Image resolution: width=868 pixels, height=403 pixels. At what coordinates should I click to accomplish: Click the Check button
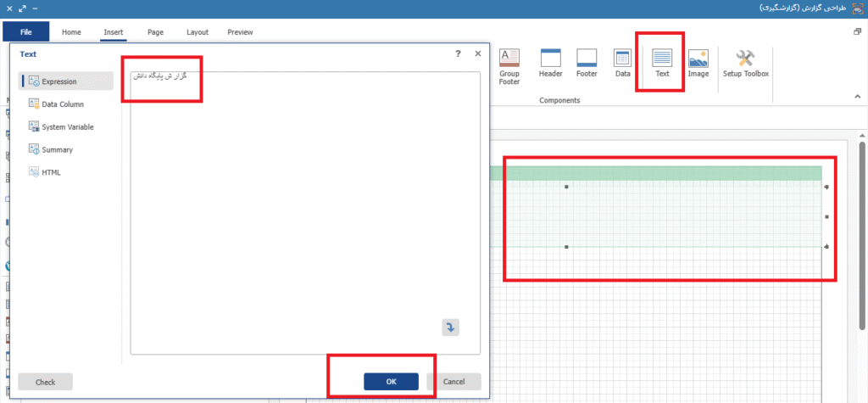click(x=45, y=382)
